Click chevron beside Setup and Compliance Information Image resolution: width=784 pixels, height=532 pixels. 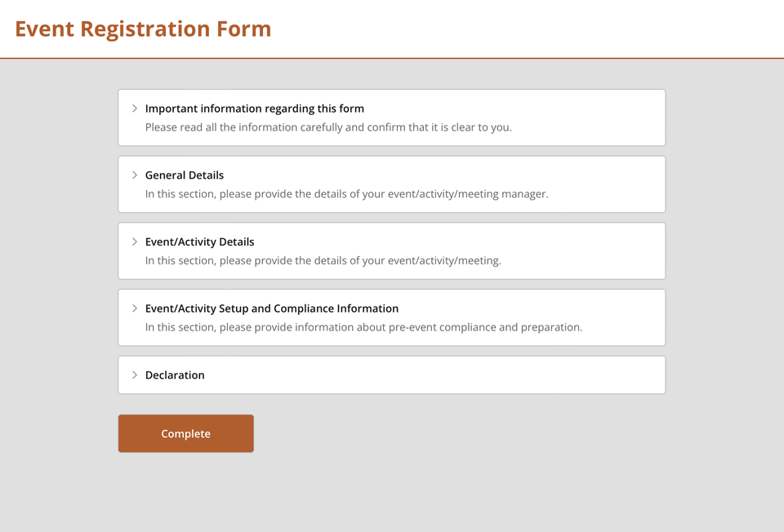point(135,308)
